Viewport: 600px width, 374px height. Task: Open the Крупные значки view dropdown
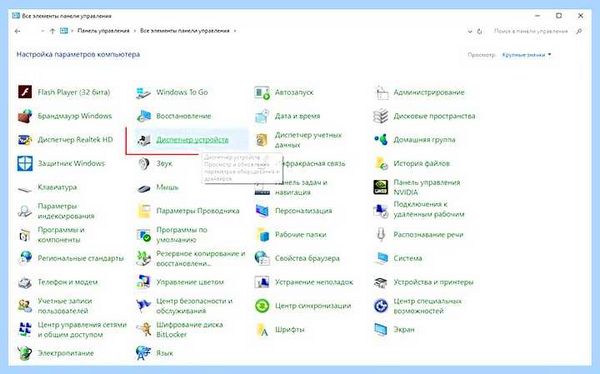coord(527,55)
